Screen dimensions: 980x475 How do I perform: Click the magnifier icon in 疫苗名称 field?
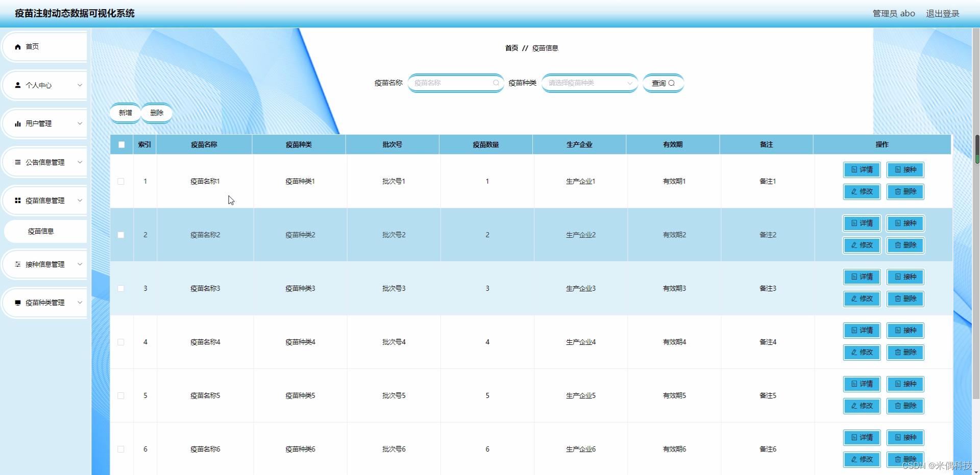click(496, 83)
